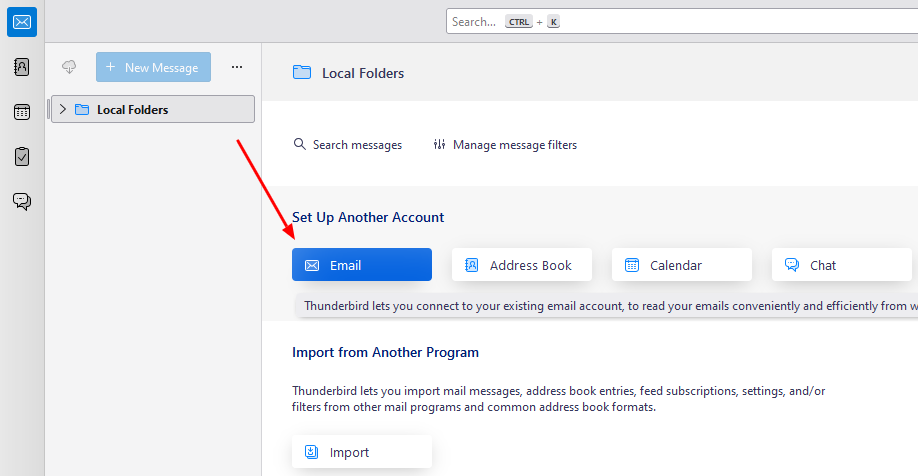This screenshot has width=918, height=476.
Task: Click the magnifier icon beside Search messages
Action: (x=300, y=145)
